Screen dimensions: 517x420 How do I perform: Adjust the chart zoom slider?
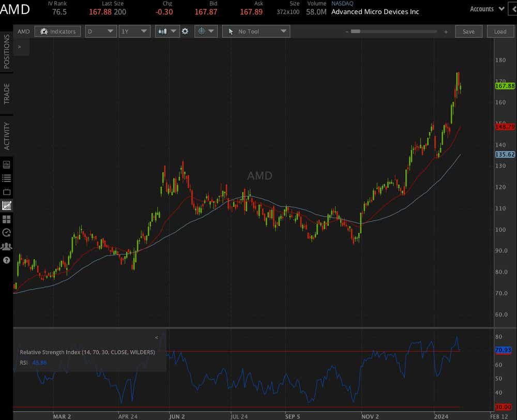357,31
